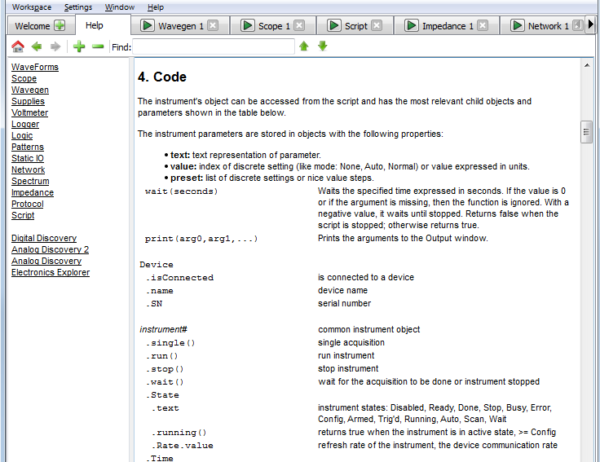Open the Patterns help link
The width and height of the screenshot is (600, 462).
pyautogui.click(x=28, y=147)
